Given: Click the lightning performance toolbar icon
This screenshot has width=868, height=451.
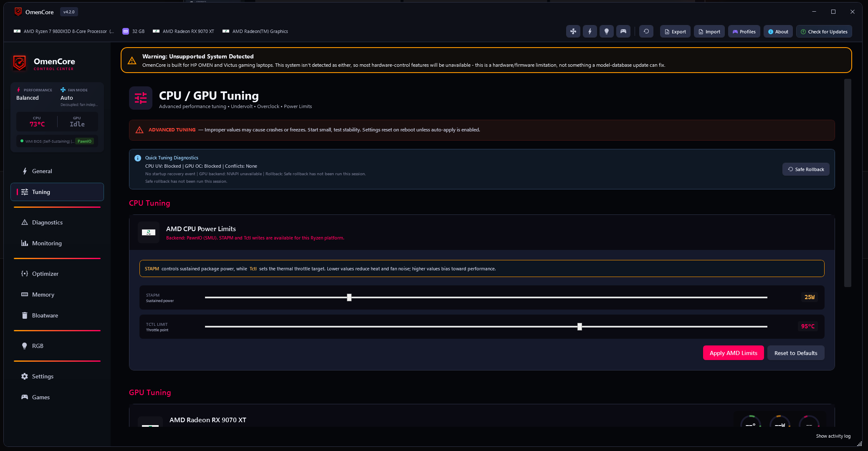Looking at the screenshot, I should coord(590,31).
